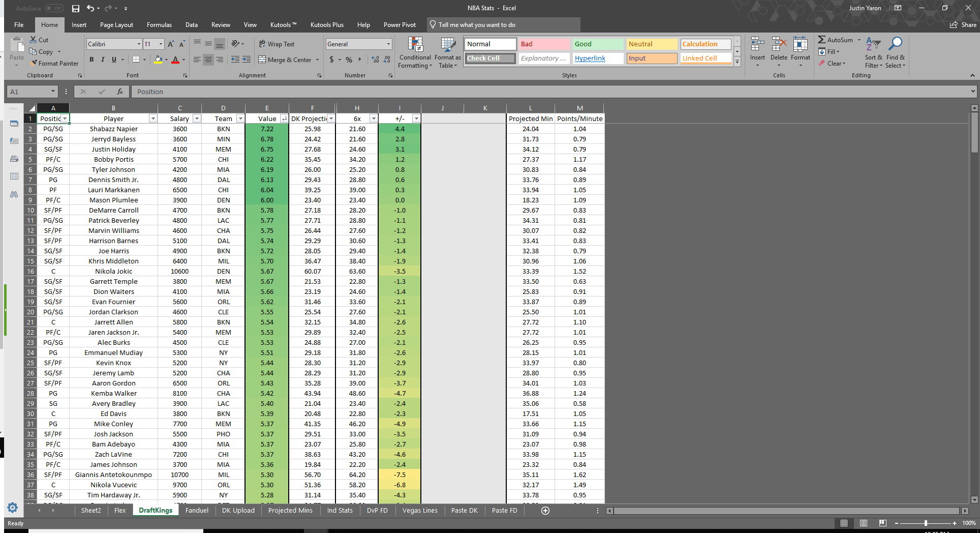Toggle Wrap Text for the cell
This screenshot has width=980, height=533.
(277, 44)
